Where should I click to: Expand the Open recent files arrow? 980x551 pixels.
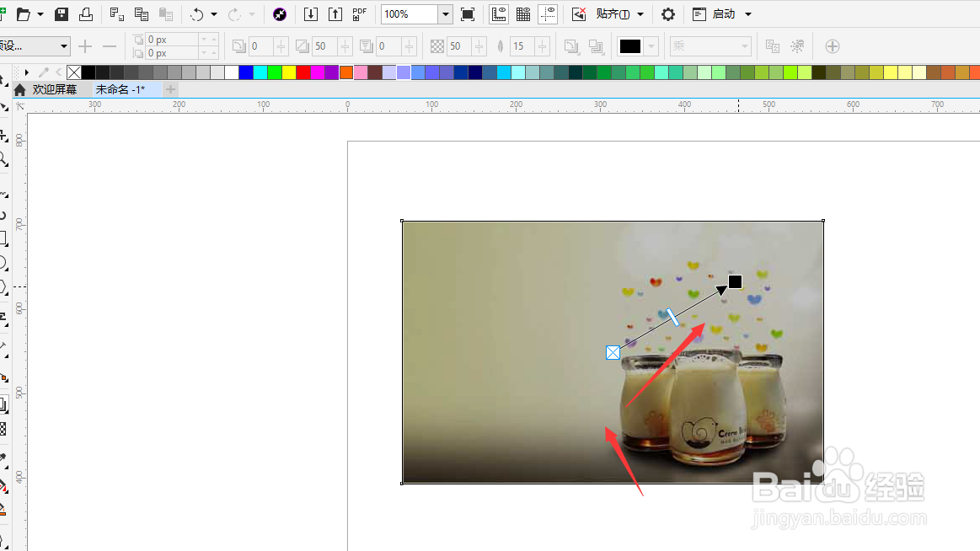40,13
